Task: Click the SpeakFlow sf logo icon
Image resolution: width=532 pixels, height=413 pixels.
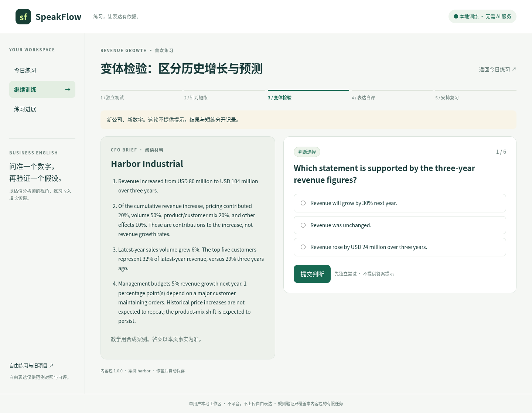Action: [23, 17]
